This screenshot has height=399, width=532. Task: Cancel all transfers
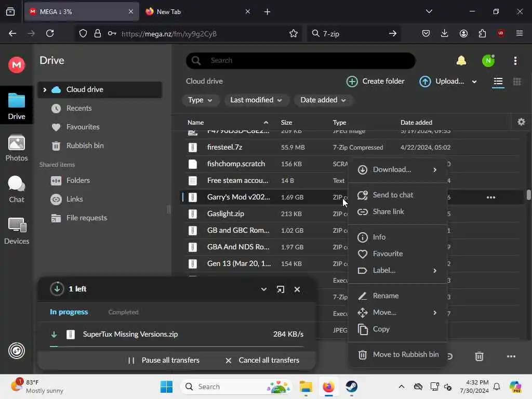(x=262, y=361)
